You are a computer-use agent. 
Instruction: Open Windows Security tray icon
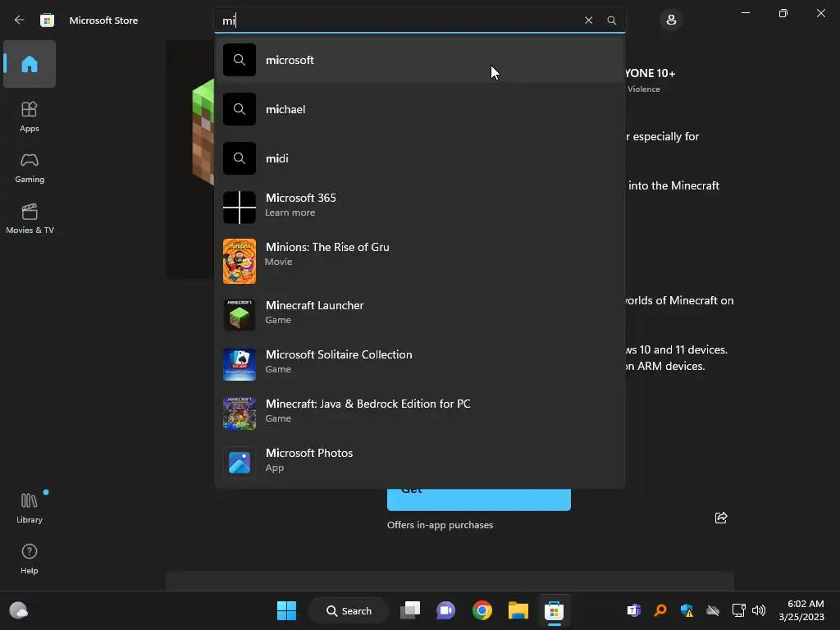coord(687,610)
